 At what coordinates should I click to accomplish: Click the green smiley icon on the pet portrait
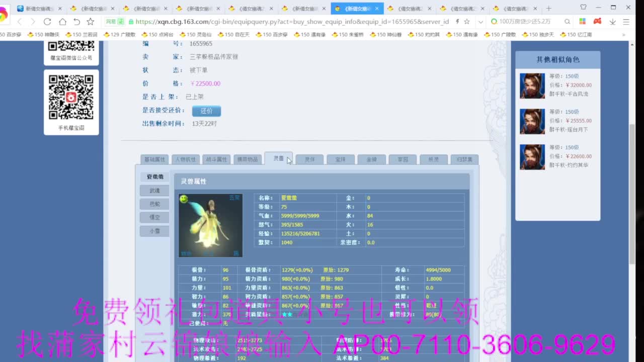tap(184, 199)
